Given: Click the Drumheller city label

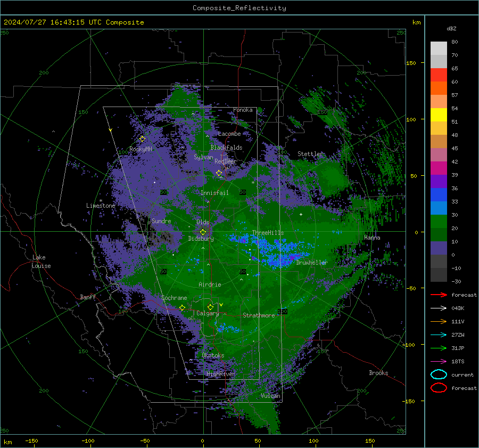Looking at the screenshot, I should pos(312,263).
